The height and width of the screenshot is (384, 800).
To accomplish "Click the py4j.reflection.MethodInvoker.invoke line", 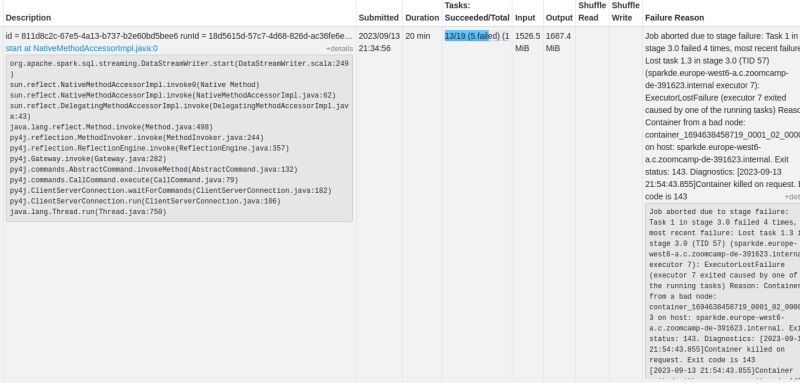I will pos(137,138).
